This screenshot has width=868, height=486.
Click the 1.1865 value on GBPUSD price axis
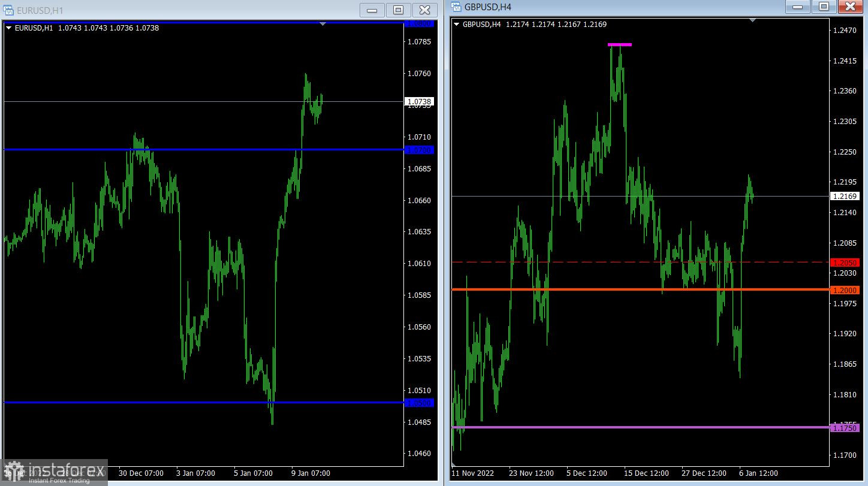point(845,364)
